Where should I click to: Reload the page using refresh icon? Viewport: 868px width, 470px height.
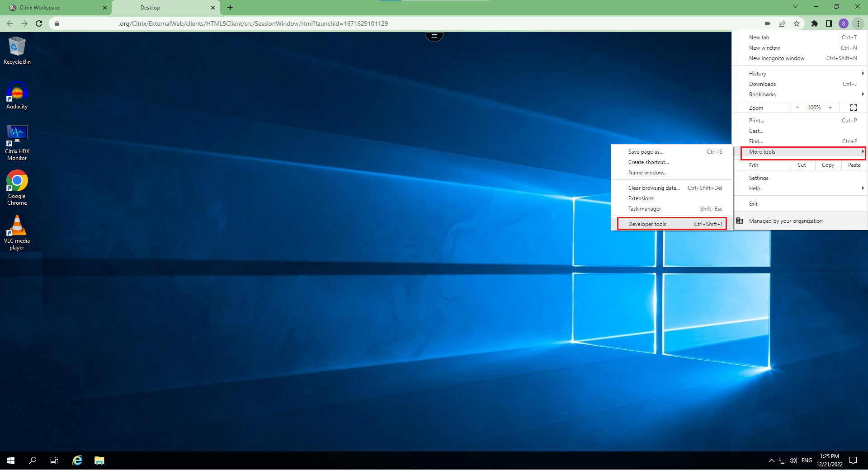tap(39, 23)
